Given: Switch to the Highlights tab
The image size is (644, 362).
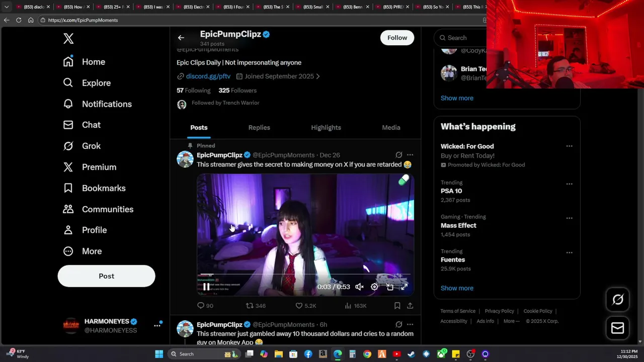Looking at the screenshot, I should [x=326, y=128].
